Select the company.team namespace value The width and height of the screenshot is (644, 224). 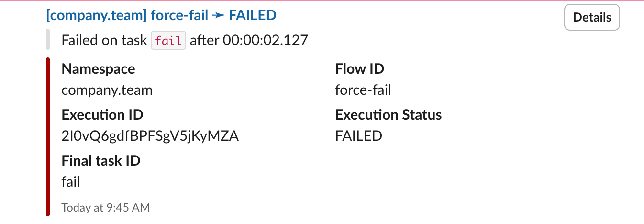tap(107, 90)
